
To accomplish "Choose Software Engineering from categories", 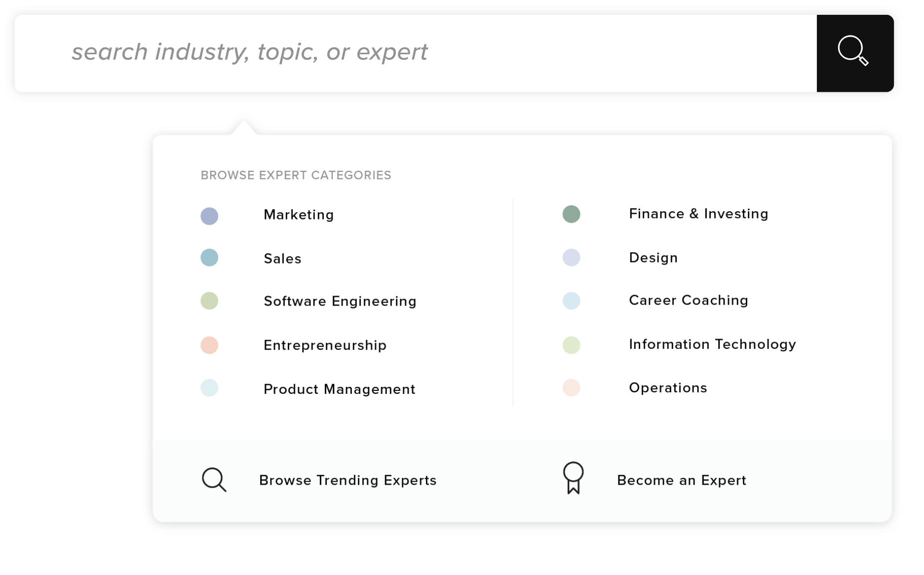I will click(x=340, y=301).
